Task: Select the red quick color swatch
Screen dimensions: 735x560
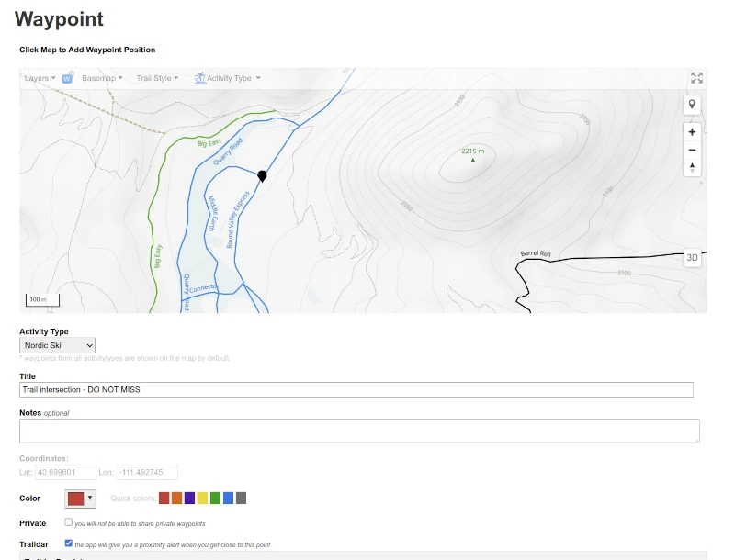Action: (x=164, y=498)
